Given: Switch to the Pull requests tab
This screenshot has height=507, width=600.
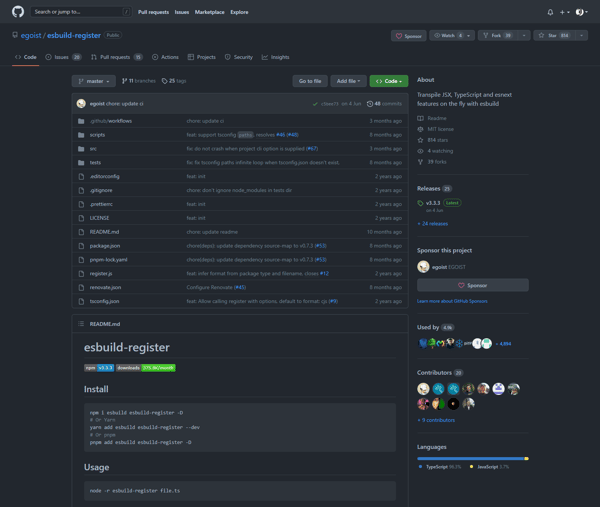Looking at the screenshot, I should tap(117, 57).
